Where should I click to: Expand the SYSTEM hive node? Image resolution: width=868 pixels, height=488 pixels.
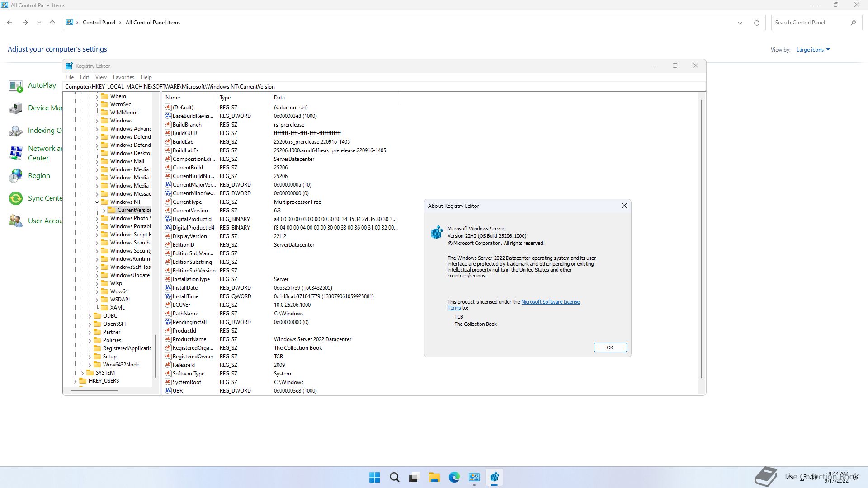(82, 373)
